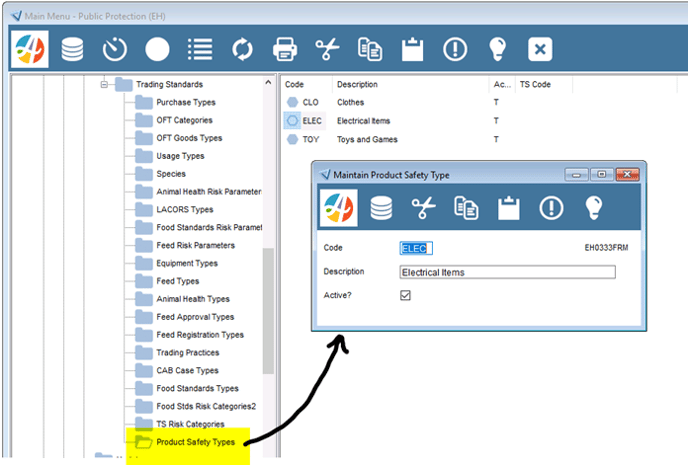
Task: Select the CAB Case Types folder
Action: coord(187,371)
